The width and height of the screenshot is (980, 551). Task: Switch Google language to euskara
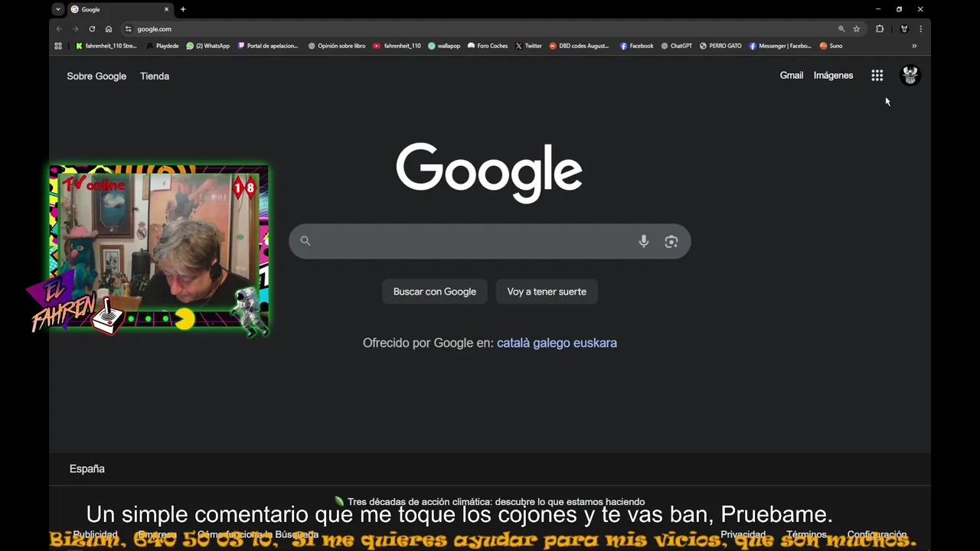(595, 343)
